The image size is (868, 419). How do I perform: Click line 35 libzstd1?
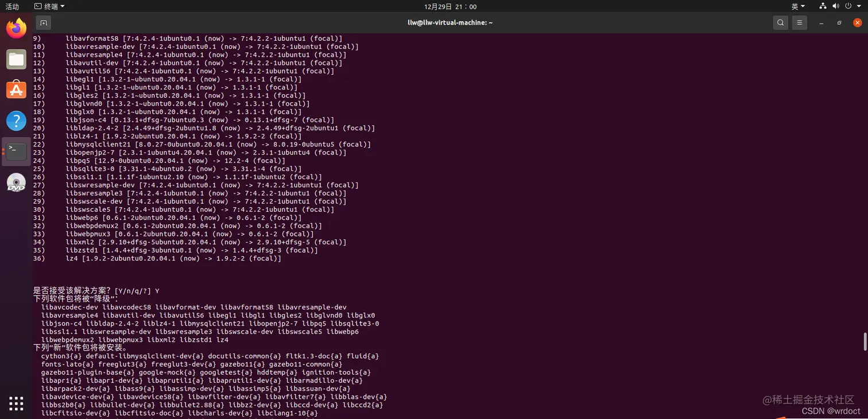[175, 250]
